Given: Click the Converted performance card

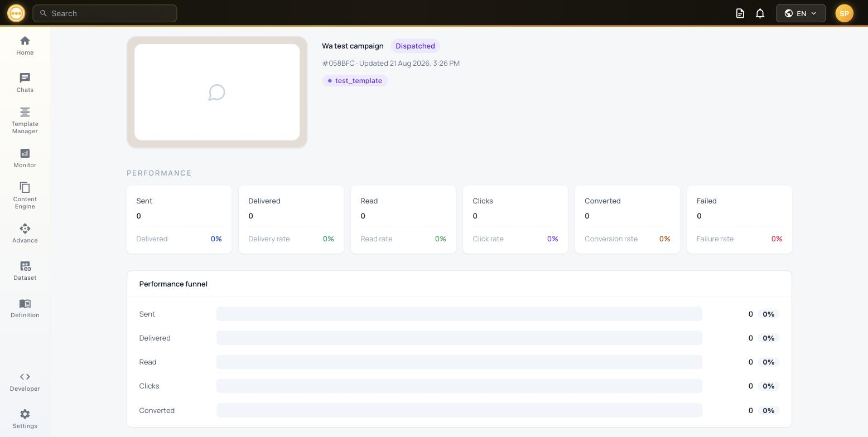Looking at the screenshot, I should pos(628,220).
